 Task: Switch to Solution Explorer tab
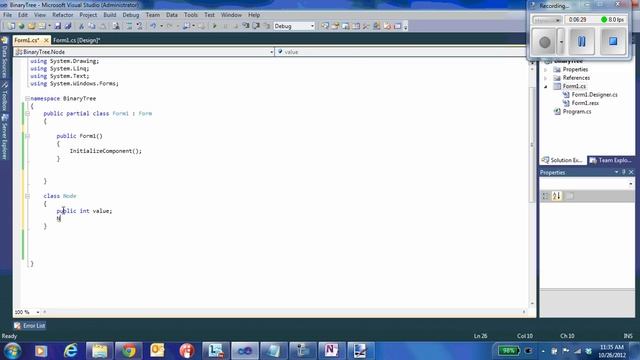click(x=563, y=160)
